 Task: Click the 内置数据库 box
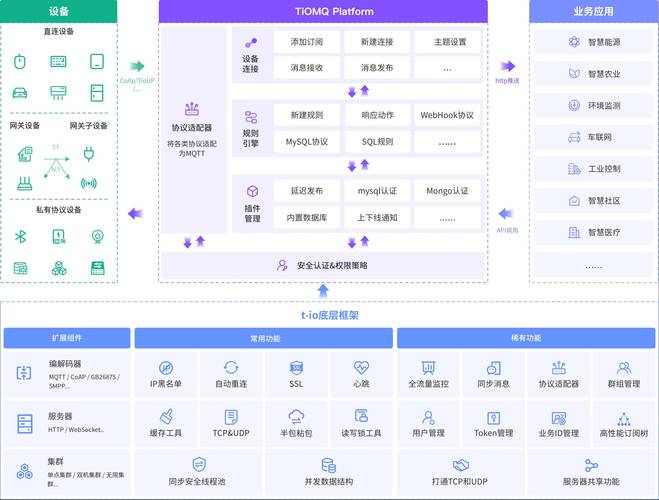click(x=306, y=217)
